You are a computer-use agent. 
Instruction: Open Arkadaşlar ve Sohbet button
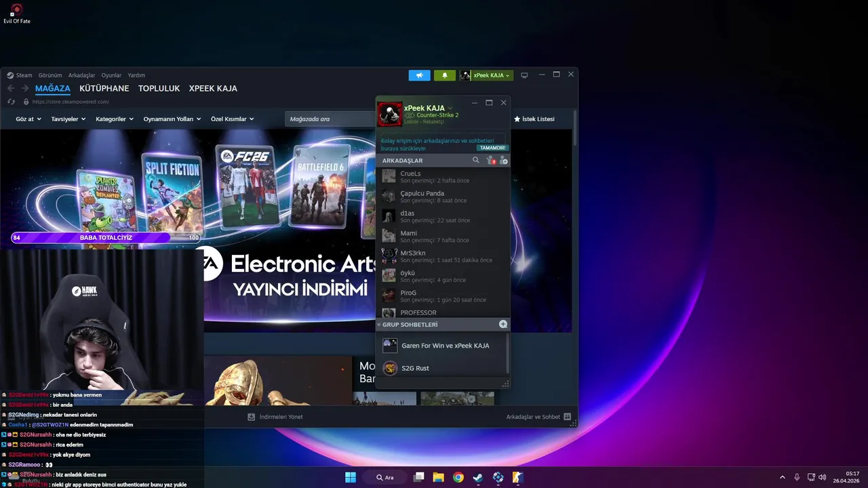pyautogui.click(x=538, y=417)
